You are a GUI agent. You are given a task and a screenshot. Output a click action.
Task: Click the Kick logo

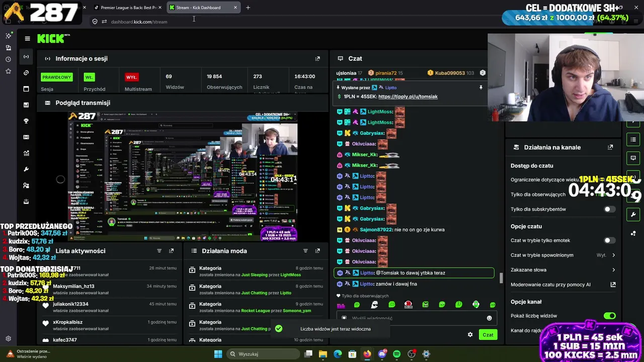pyautogui.click(x=53, y=39)
